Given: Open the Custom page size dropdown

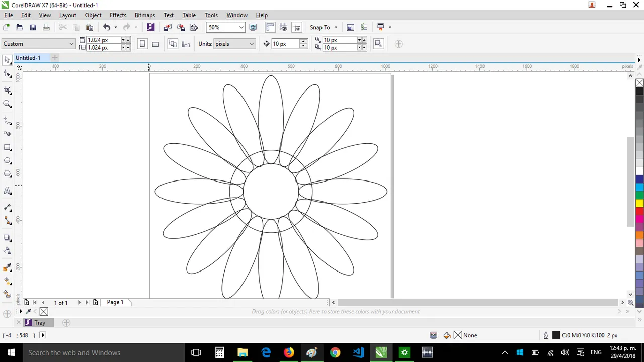Looking at the screenshot, I should coord(71,44).
